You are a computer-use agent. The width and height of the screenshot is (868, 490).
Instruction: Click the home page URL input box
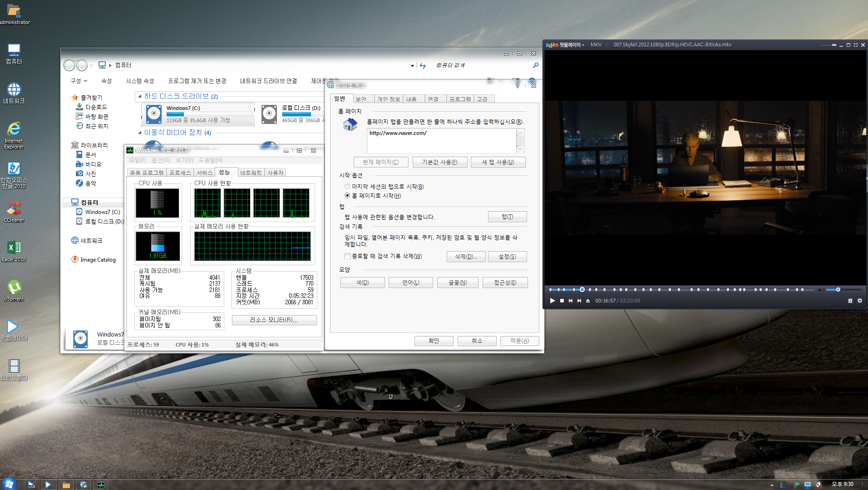click(x=442, y=141)
